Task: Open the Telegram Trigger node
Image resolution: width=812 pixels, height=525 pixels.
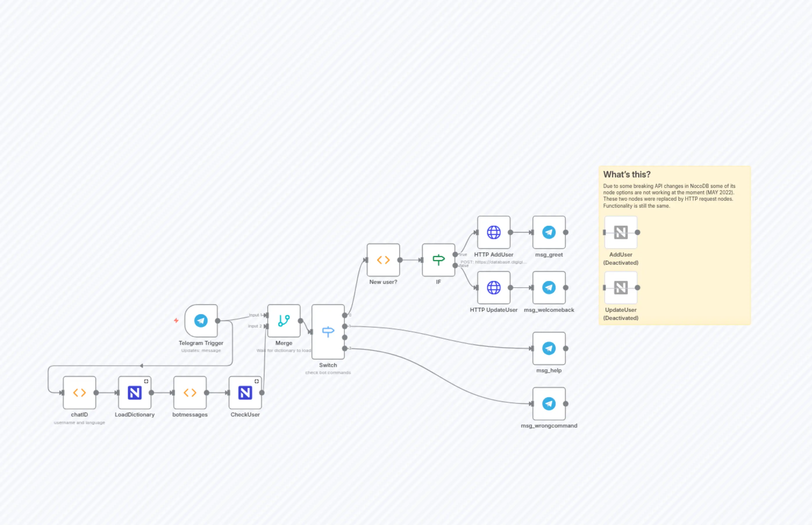Action: [201, 321]
